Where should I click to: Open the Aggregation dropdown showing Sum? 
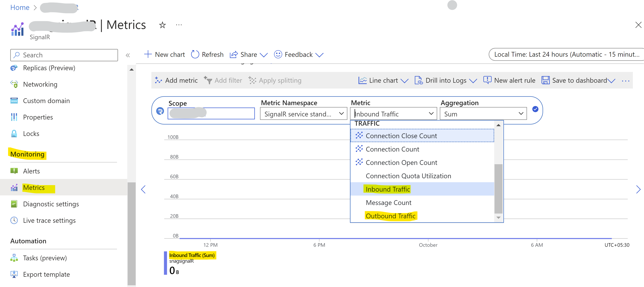tap(483, 114)
